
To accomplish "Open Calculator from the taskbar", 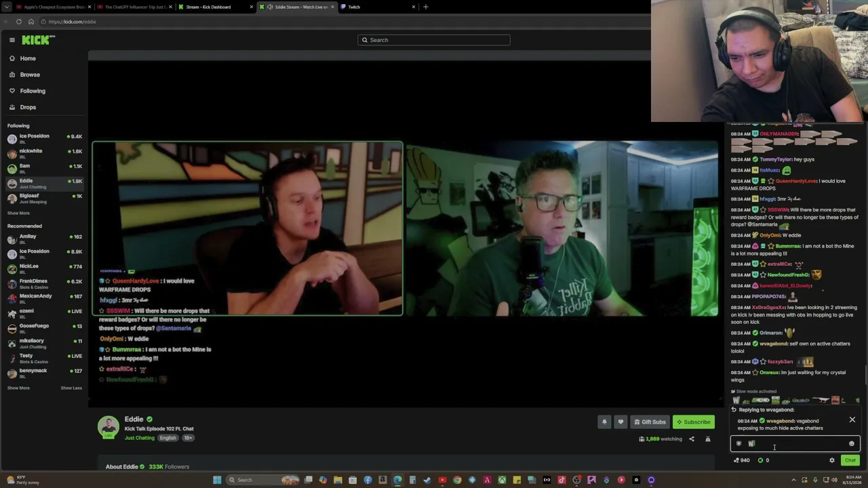I will (412, 480).
